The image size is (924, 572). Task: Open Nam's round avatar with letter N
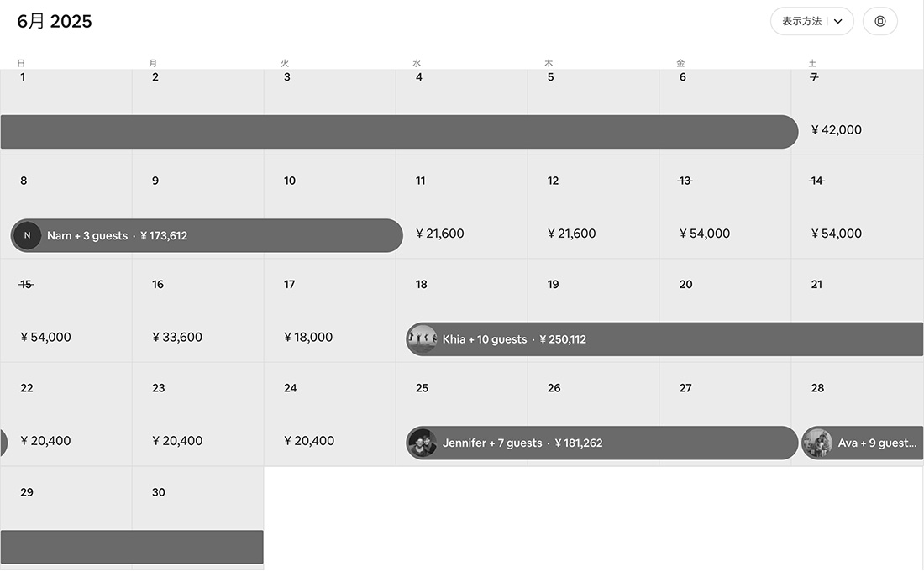click(x=27, y=236)
